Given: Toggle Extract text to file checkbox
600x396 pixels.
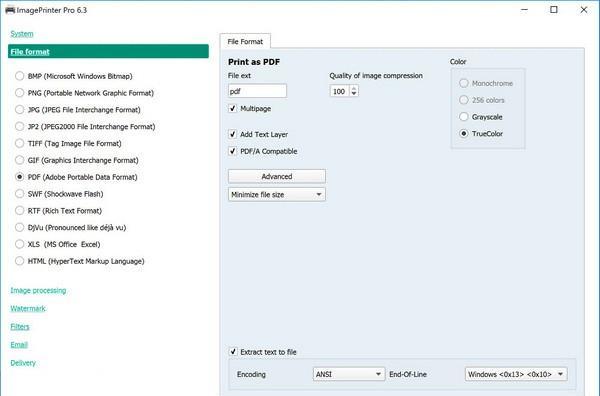Looking at the screenshot, I should [233, 352].
